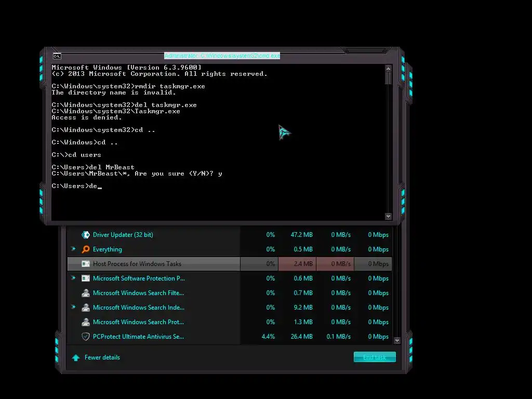
Task: Select the Driver Updater (32 bit) row name
Action: pos(123,235)
